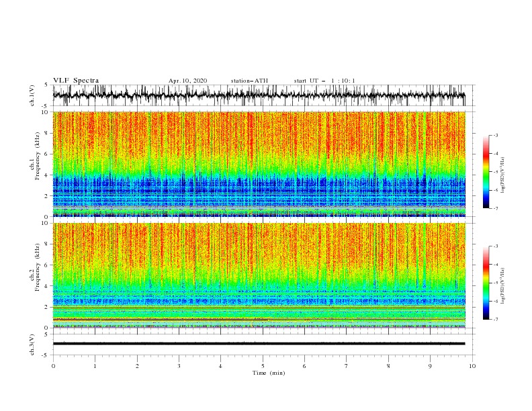Click the "station=ATH" header label
This screenshot has height=411, width=532.
click(249, 81)
